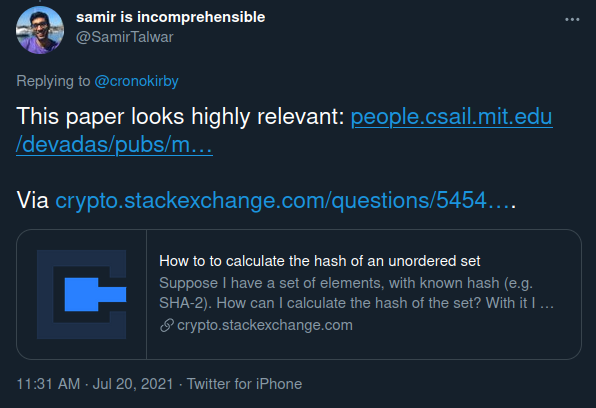Click Samir's round profile avatar photo
The image size is (596, 408).
pyautogui.click(x=40, y=30)
